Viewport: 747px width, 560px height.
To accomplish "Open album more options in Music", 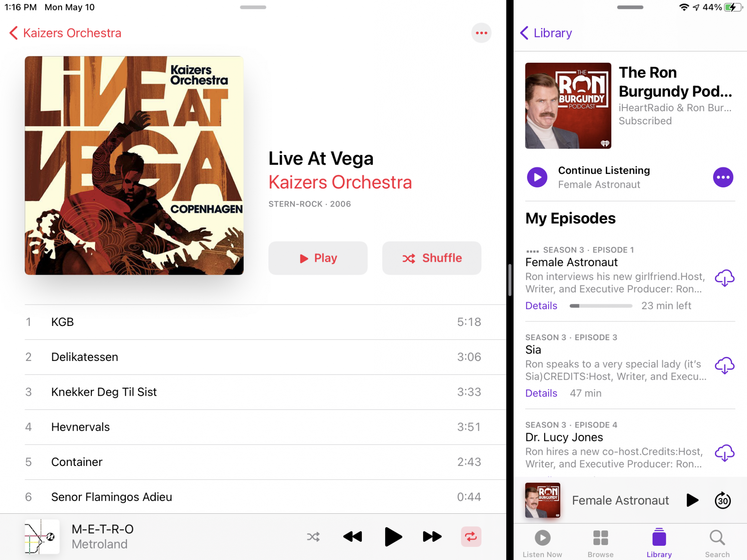I will 481,33.
